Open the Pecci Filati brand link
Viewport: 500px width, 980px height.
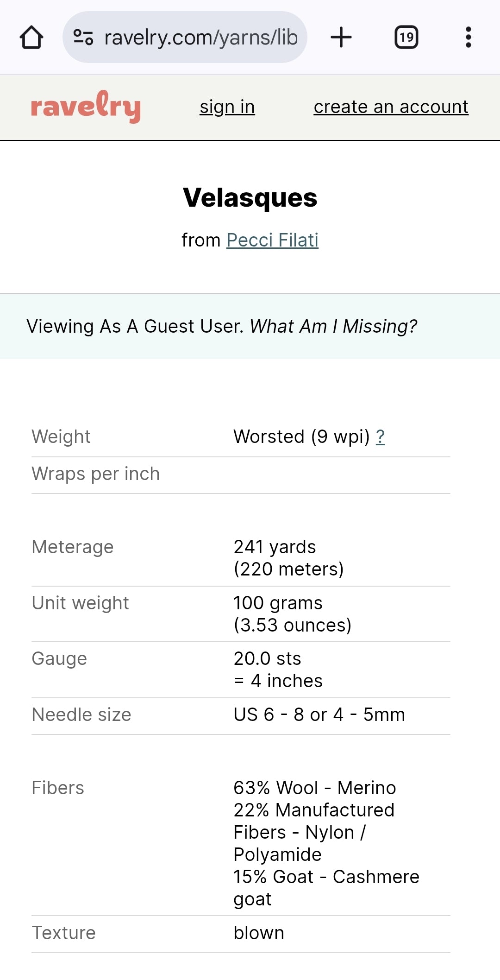click(272, 240)
